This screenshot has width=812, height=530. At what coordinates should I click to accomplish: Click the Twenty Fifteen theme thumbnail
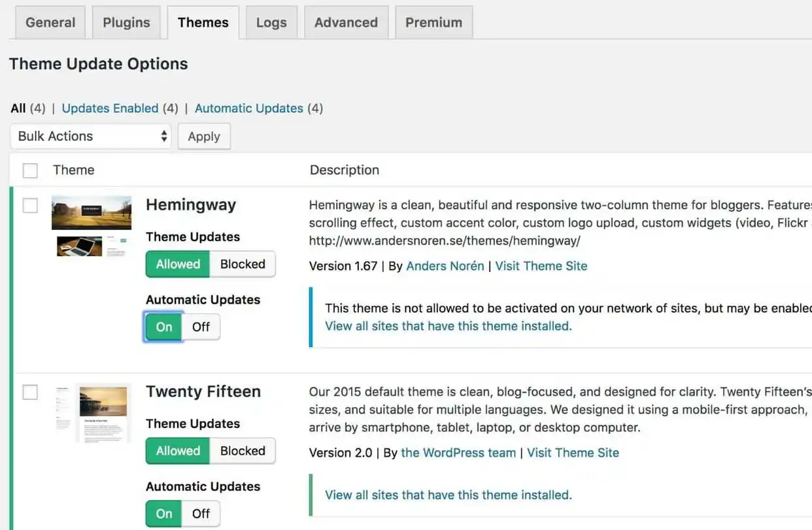(93, 413)
